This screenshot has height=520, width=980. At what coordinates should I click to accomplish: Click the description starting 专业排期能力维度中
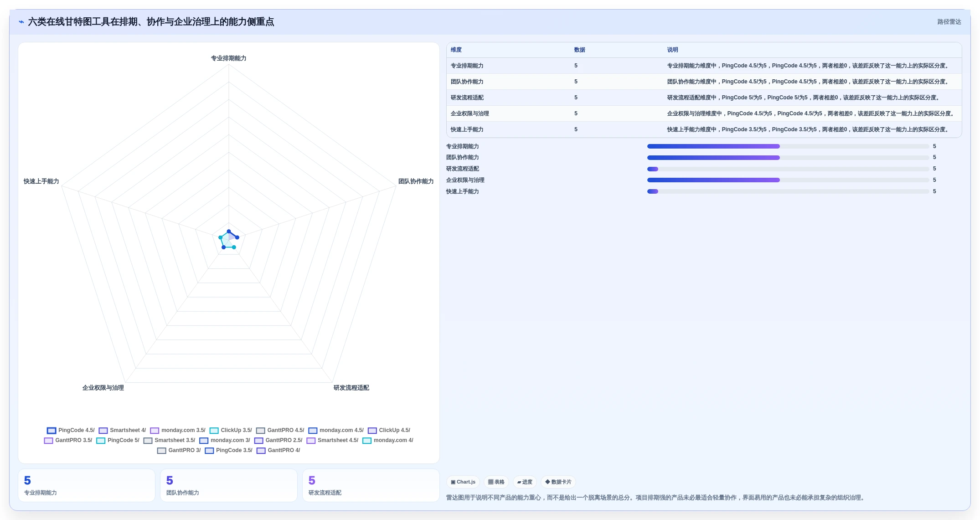coord(809,66)
